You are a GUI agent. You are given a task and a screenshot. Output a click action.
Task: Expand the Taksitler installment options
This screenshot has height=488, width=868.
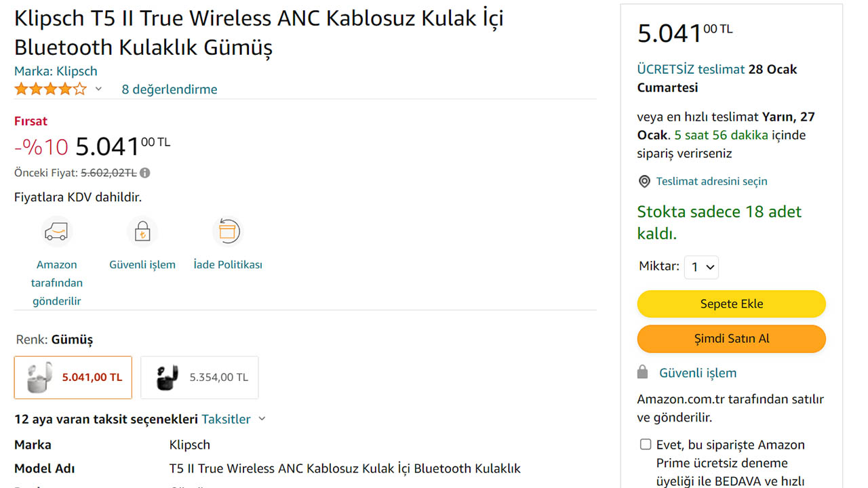233,419
